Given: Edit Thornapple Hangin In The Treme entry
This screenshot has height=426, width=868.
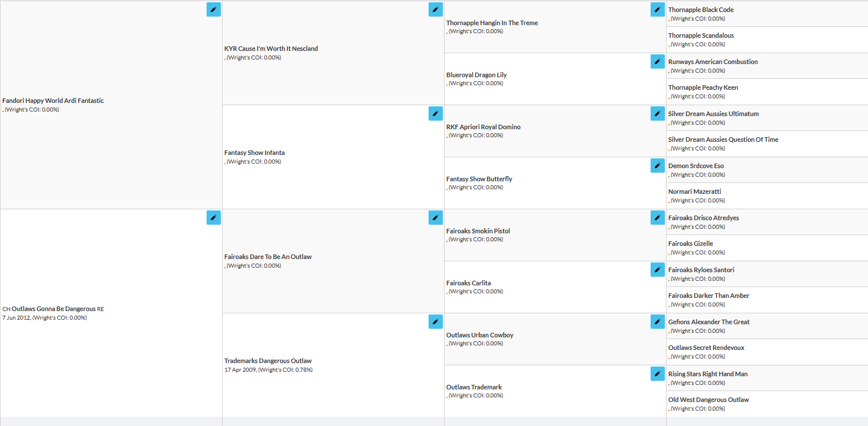Looking at the screenshot, I should point(657,9).
